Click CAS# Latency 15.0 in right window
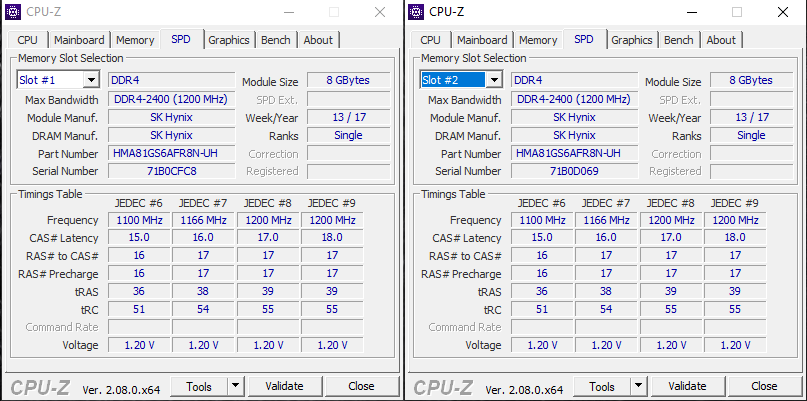Viewport: 807px width, 401px height. [x=542, y=237]
